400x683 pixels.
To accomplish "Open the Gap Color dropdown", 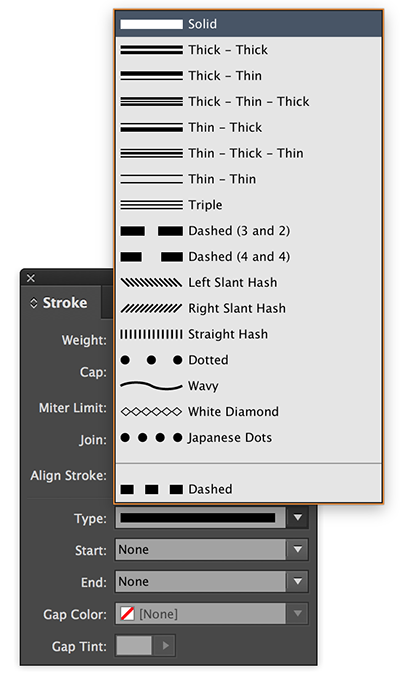I will pyautogui.click(x=298, y=614).
